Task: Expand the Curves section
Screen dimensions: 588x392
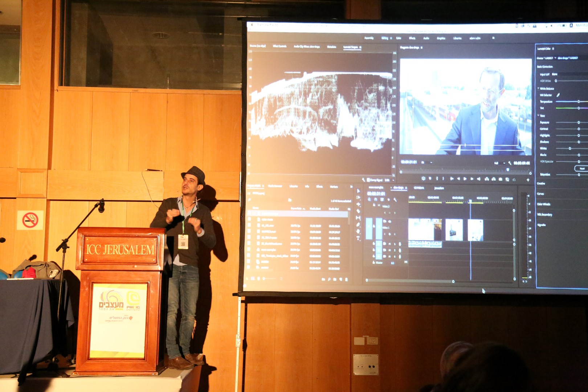Action: [541, 194]
